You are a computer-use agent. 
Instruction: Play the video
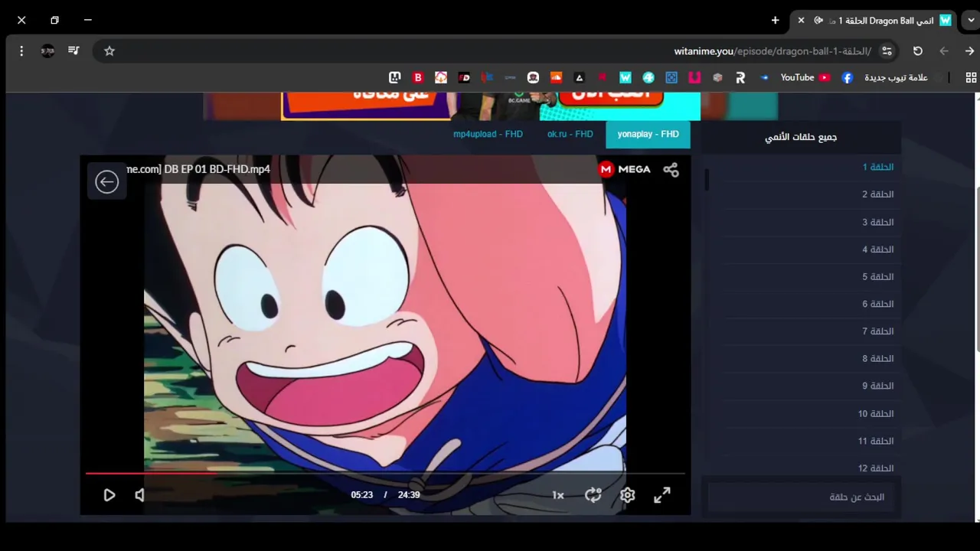(x=109, y=495)
